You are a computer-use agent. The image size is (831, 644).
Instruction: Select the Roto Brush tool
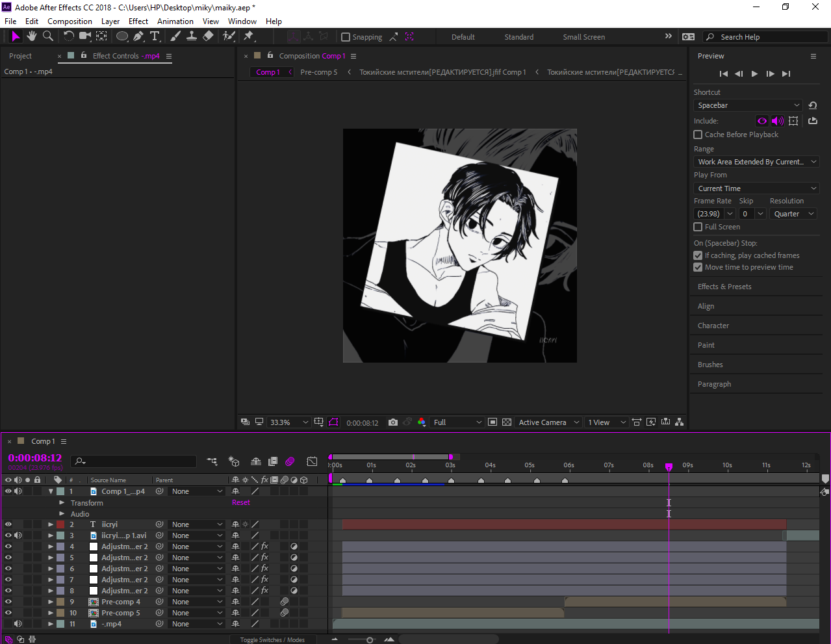point(229,36)
